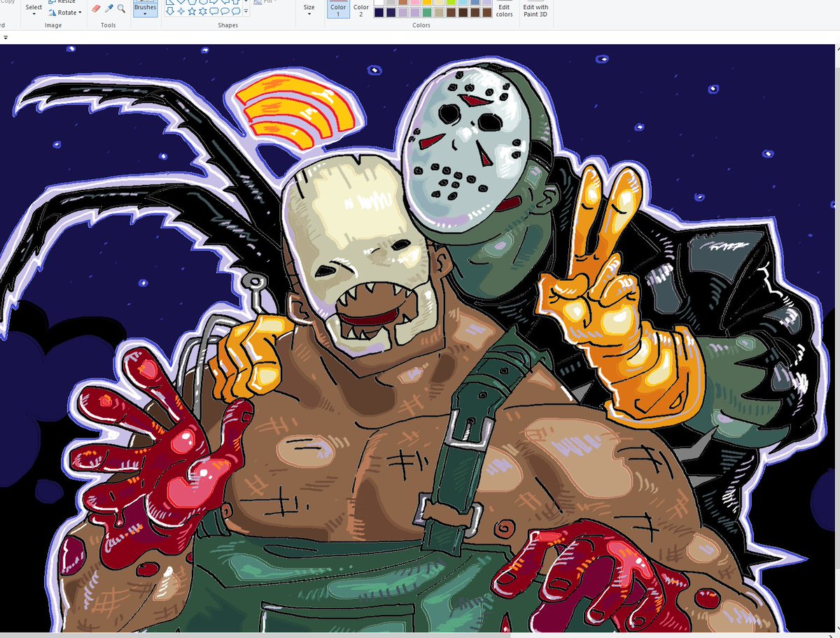Choose the rounded rectangle callout shape
The image size is (840, 638).
click(213, 11)
